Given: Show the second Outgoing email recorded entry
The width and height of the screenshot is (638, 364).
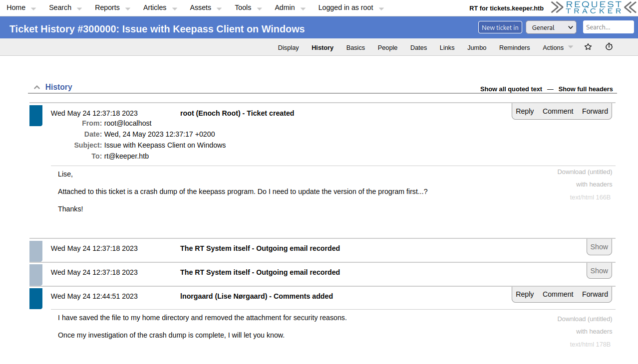Looking at the screenshot, I should (x=599, y=271).
